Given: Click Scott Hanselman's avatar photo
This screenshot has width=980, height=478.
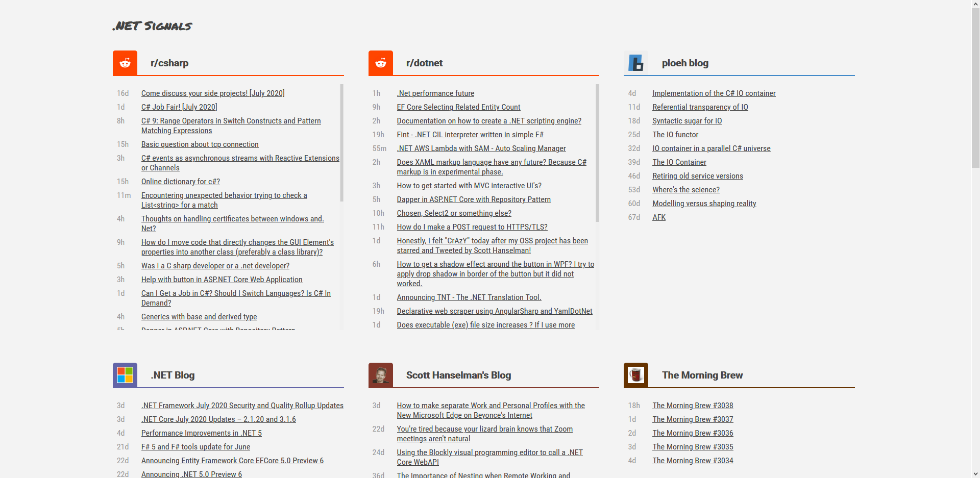Looking at the screenshot, I should [381, 375].
